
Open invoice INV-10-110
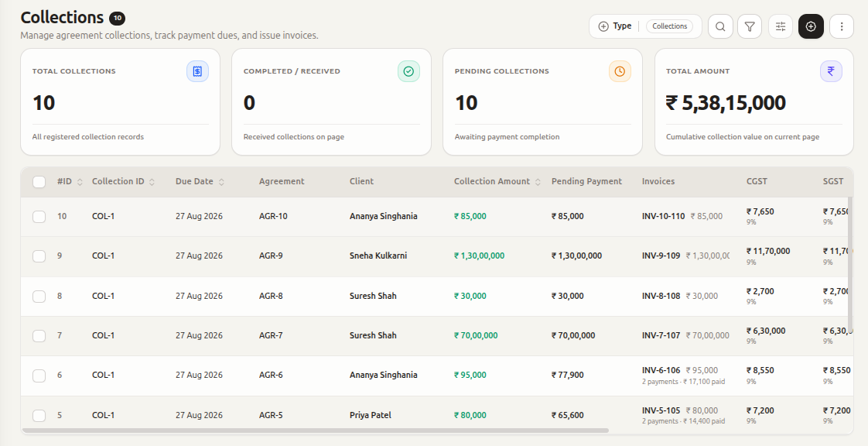[663, 216]
